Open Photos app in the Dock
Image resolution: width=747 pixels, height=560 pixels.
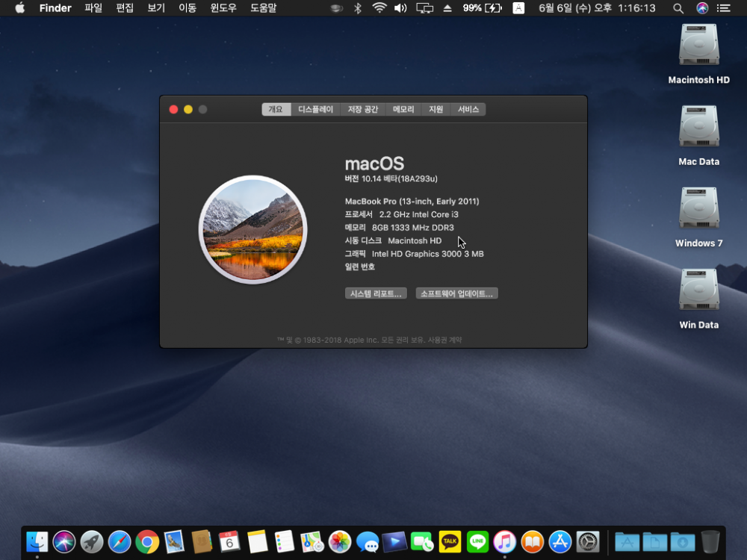(340, 542)
